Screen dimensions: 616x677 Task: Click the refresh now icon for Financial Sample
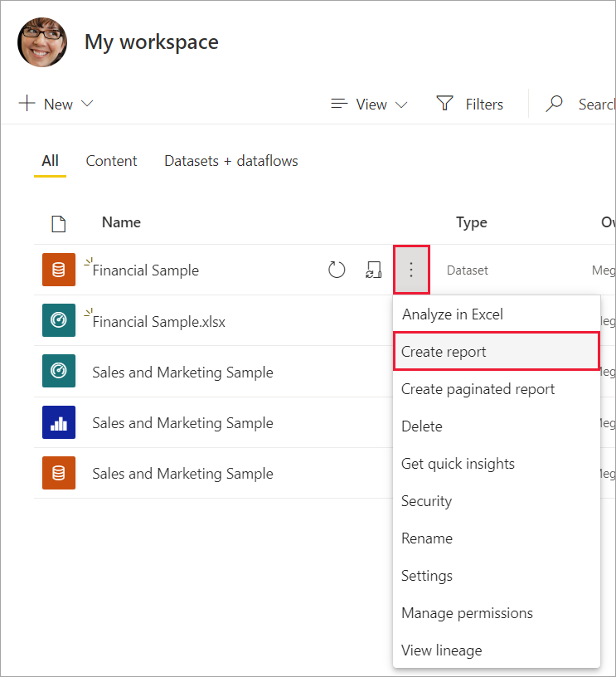pos(336,270)
